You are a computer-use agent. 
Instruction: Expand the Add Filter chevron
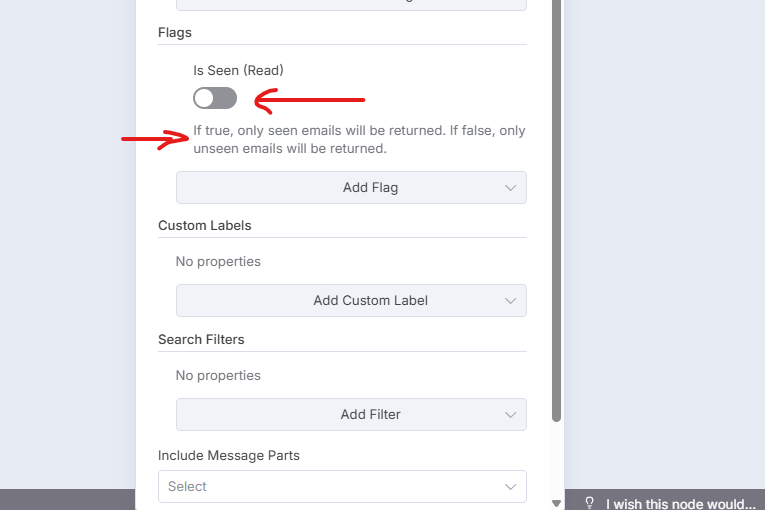tap(511, 415)
